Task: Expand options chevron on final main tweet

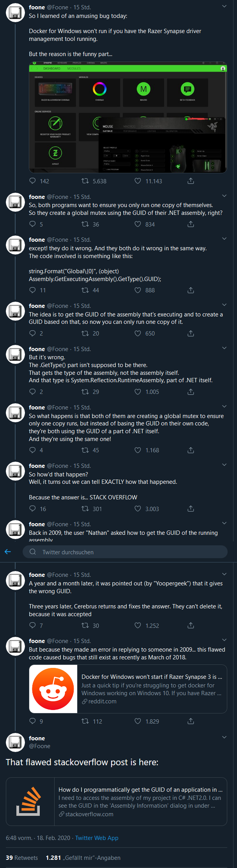Action: (x=224, y=737)
